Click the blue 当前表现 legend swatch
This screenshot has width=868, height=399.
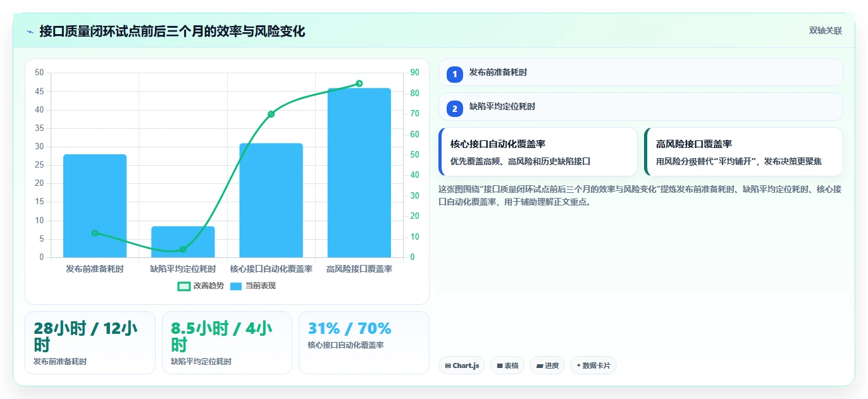(x=236, y=286)
